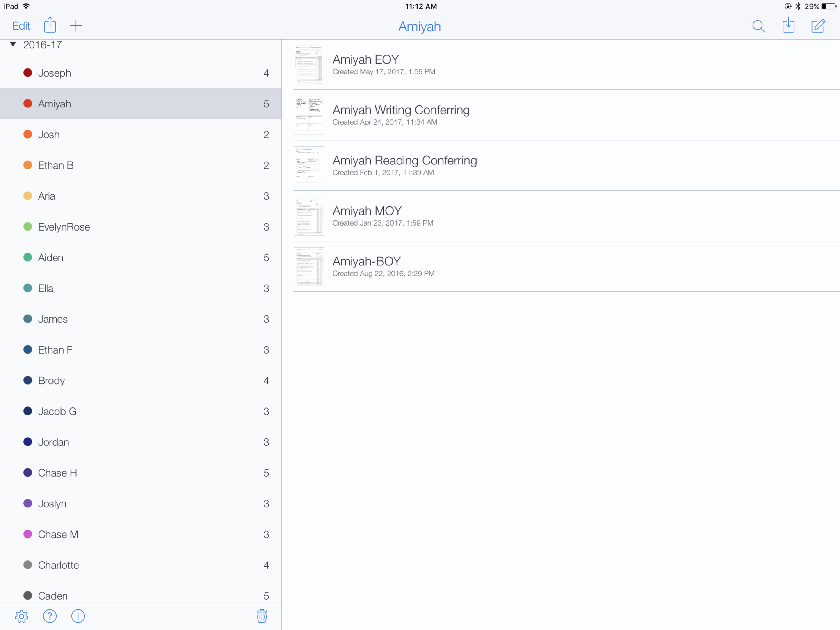This screenshot has width=840, height=630.
Task: Open the Amiyah Reading Conferring thumbnail
Action: pyautogui.click(x=309, y=166)
